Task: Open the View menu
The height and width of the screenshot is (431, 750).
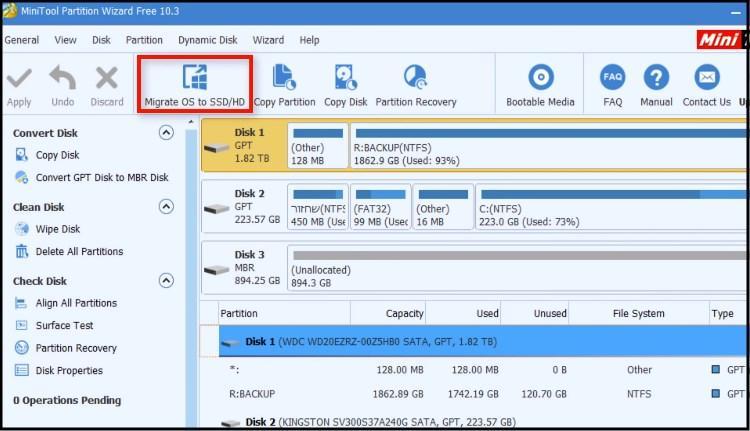Action: pos(65,40)
